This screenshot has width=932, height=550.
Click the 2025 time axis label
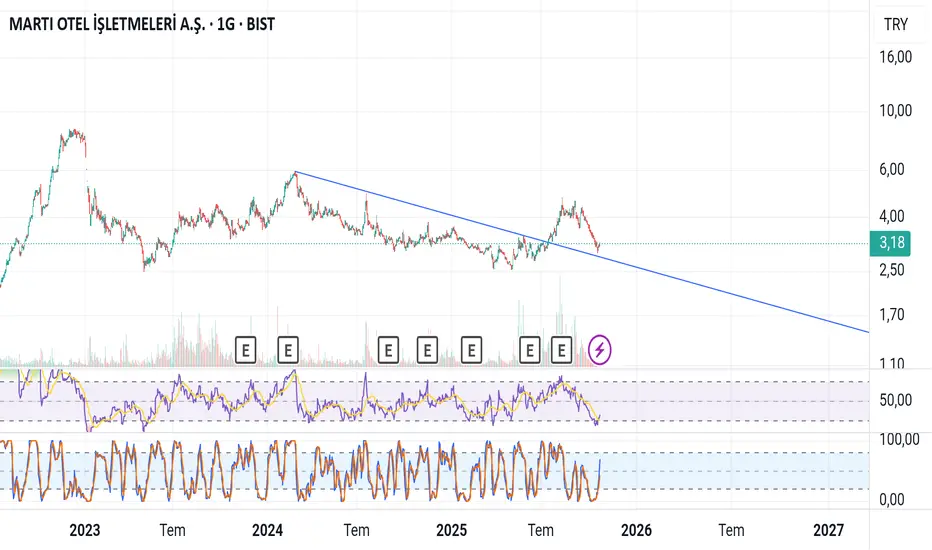click(x=452, y=530)
